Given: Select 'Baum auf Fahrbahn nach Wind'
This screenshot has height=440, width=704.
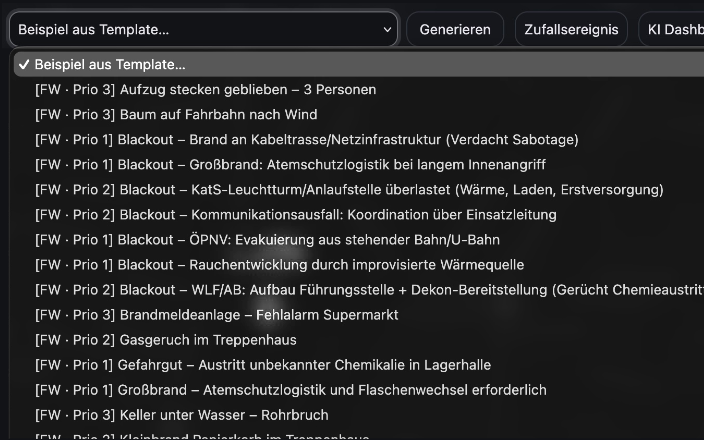Looking at the screenshot, I should (x=176, y=115).
